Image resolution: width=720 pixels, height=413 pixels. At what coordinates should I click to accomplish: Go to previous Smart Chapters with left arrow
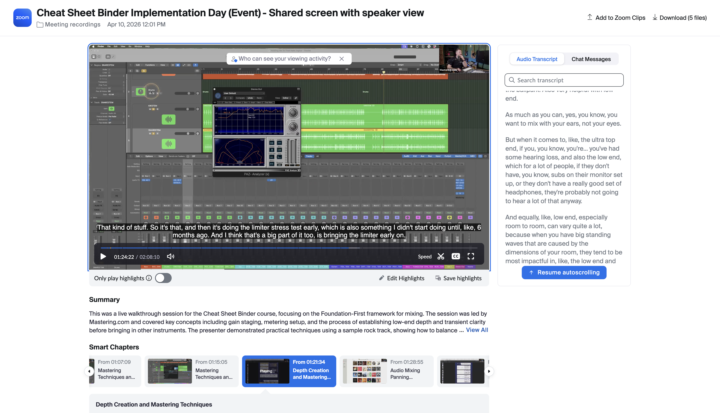tap(90, 371)
